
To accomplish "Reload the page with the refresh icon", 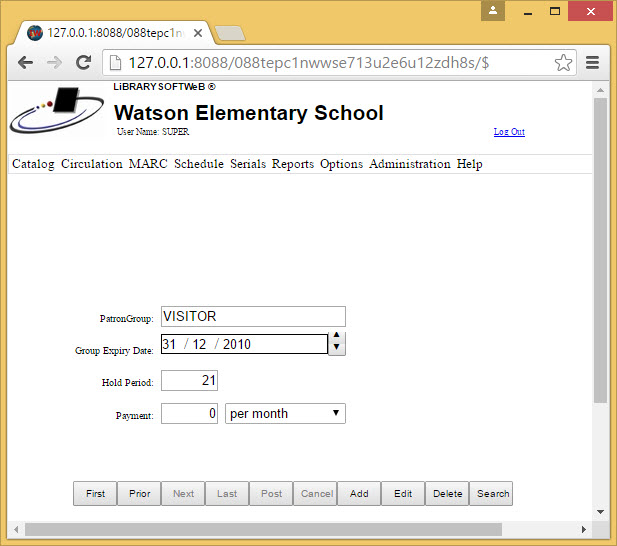I will (84, 62).
